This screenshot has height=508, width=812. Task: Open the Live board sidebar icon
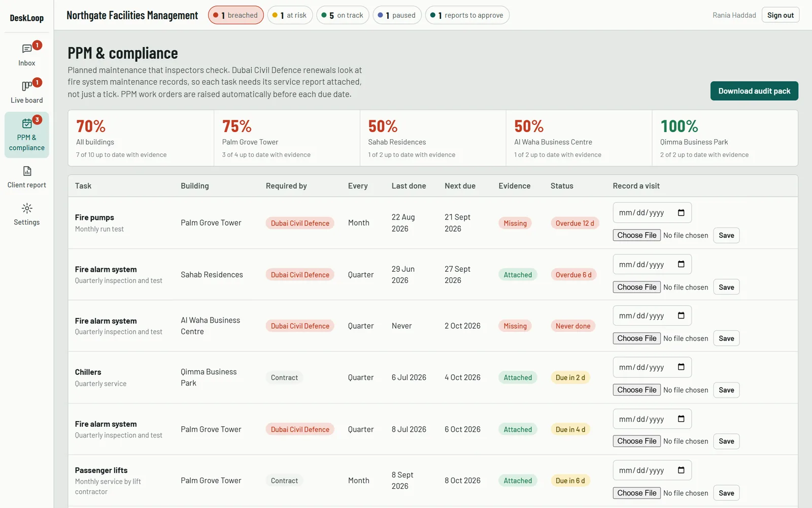[27, 86]
